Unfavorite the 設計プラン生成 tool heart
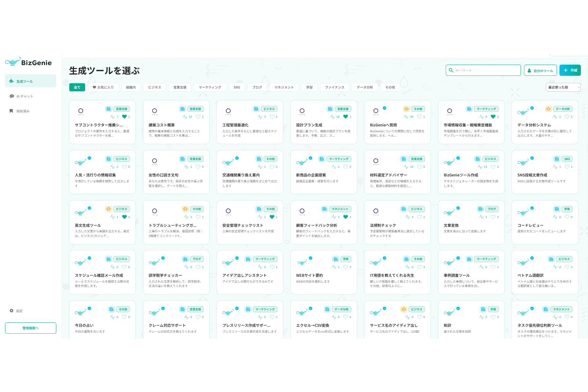 click(346, 116)
